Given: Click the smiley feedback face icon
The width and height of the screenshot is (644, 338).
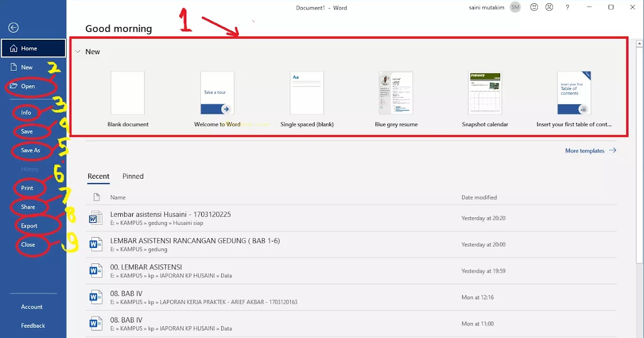Looking at the screenshot, I should click(x=534, y=8).
